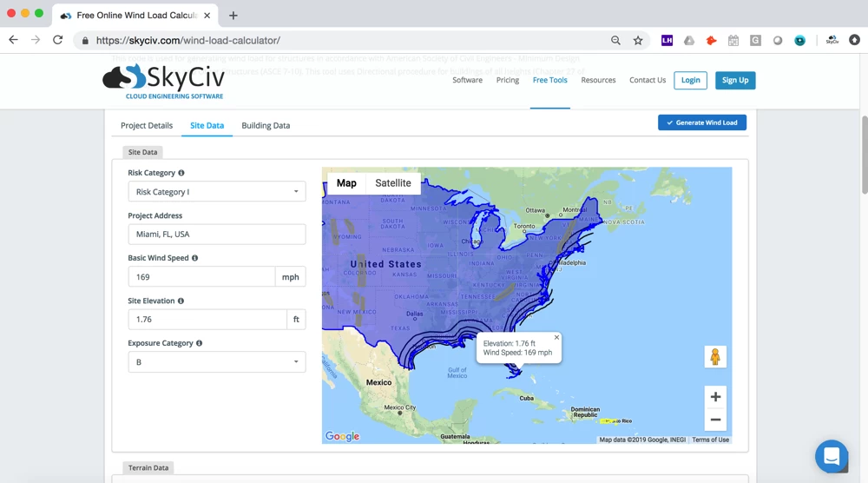
Task: Click the Basic Wind Speed input
Action: (201, 277)
